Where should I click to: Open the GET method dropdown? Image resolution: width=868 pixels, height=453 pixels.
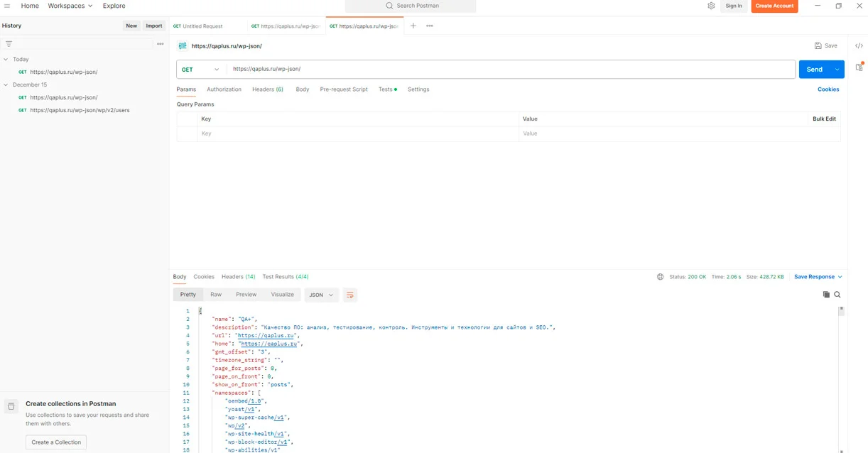tap(201, 70)
